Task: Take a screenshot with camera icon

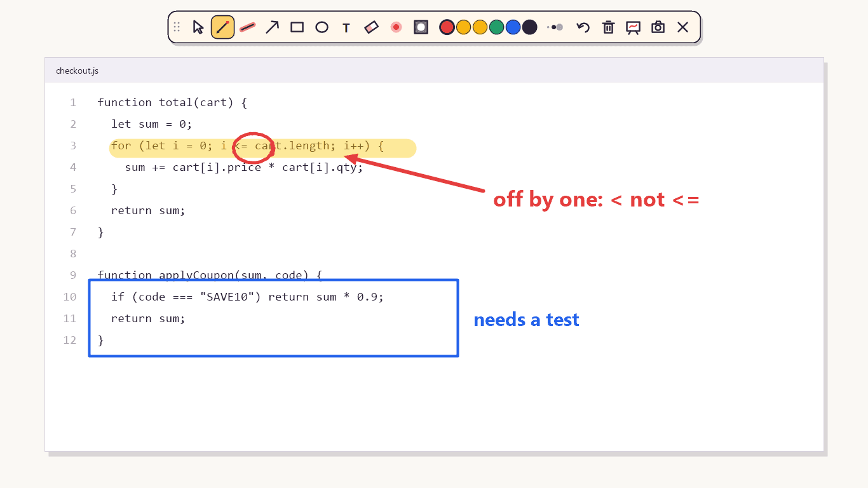Action: [x=658, y=27]
